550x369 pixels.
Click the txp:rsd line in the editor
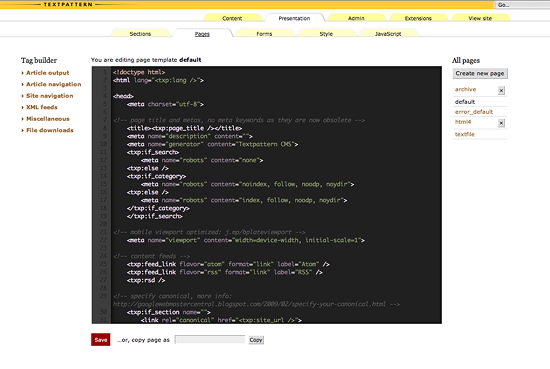pyautogui.click(x=146, y=280)
